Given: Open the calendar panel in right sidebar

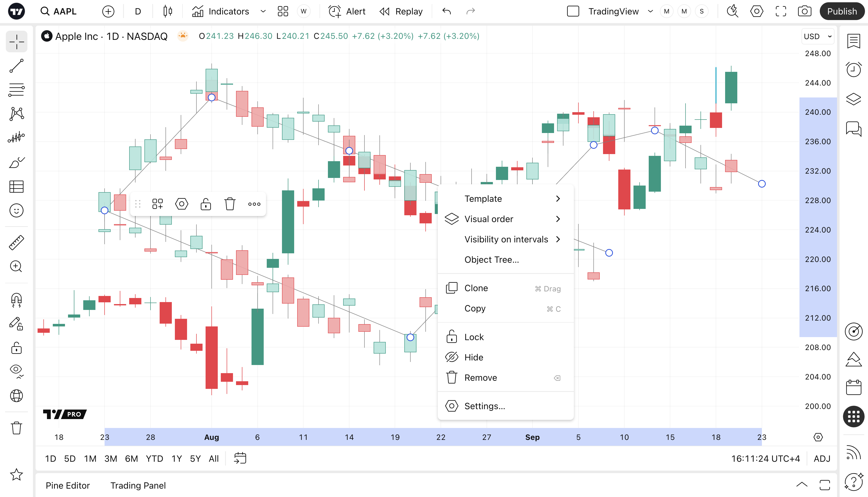Looking at the screenshot, I should pos(853,387).
